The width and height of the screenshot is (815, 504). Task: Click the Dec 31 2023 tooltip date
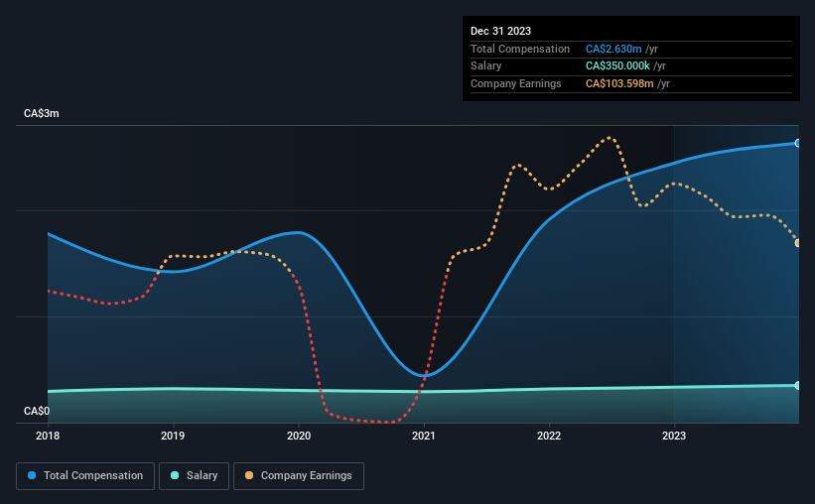(500, 31)
